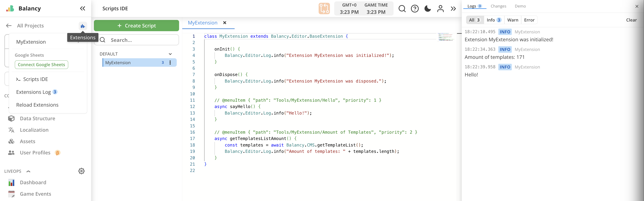Screen dimensions: 644x201
Task: Open global search magnifier icon
Action: [402, 9]
